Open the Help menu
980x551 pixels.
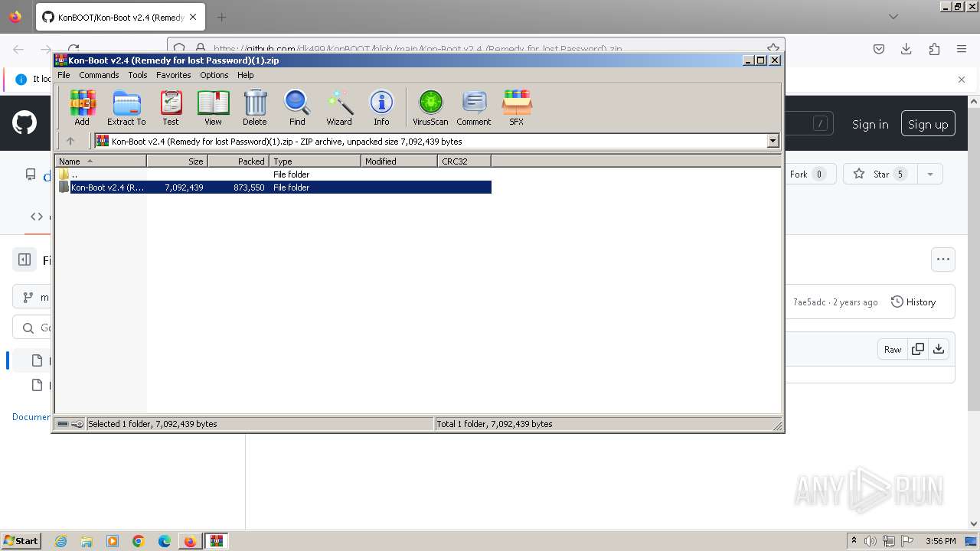pos(246,75)
